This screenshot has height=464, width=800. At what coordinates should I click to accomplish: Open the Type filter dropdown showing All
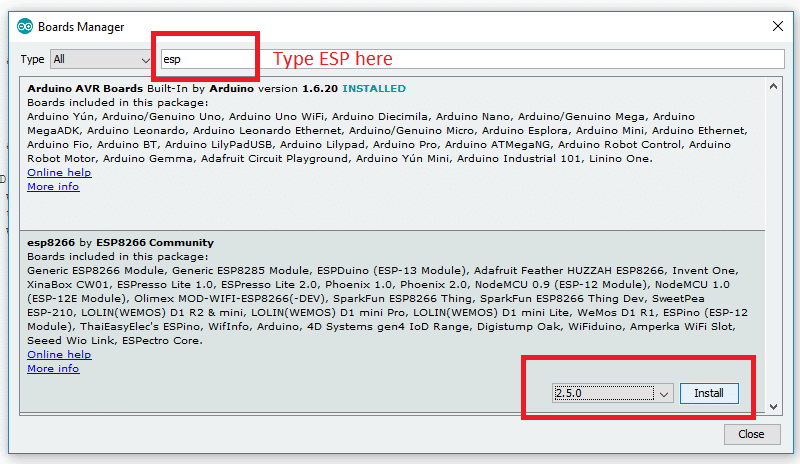[101, 59]
